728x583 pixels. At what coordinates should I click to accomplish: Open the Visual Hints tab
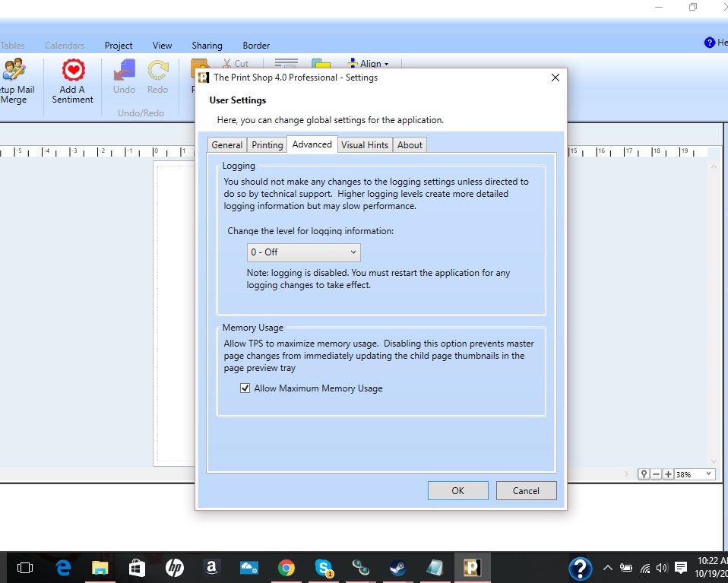[365, 145]
